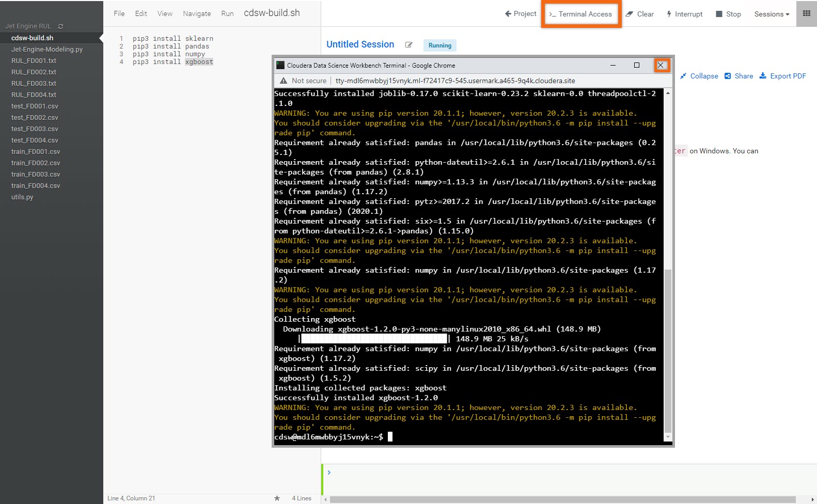Image resolution: width=817 pixels, height=504 pixels.
Task: Go back to Project
Action: click(x=521, y=14)
